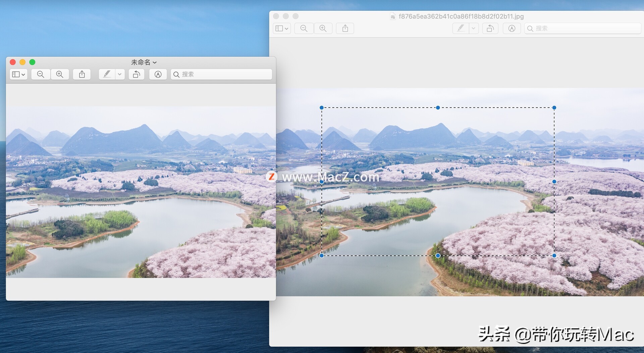Image resolution: width=644 pixels, height=353 pixels.
Task: Zoom in on the untitled image
Action: (60, 74)
